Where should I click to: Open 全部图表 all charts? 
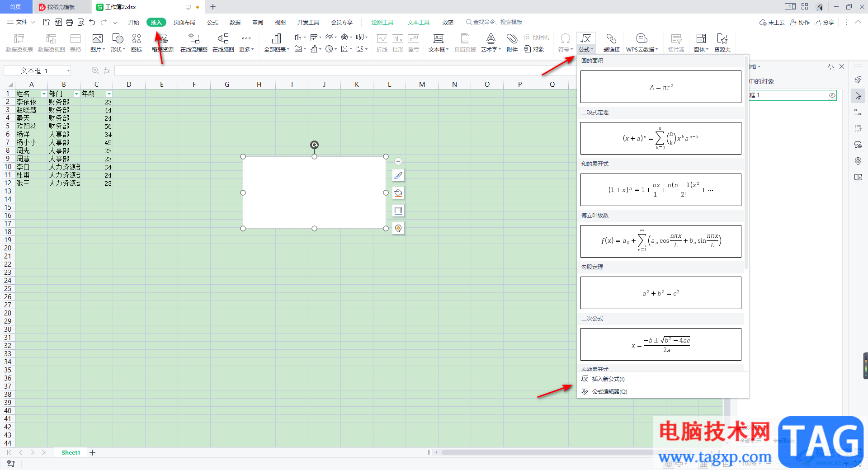coord(276,43)
